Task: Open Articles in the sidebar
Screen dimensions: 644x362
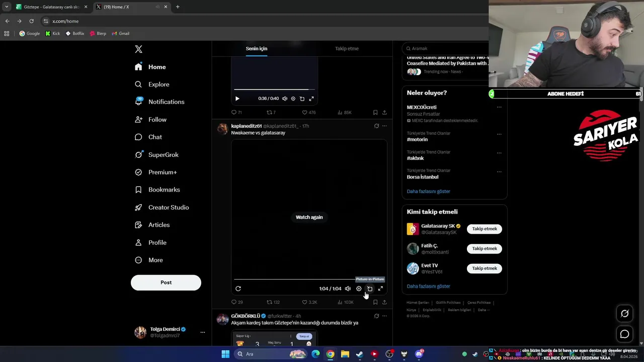Action: (x=152, y=225)
